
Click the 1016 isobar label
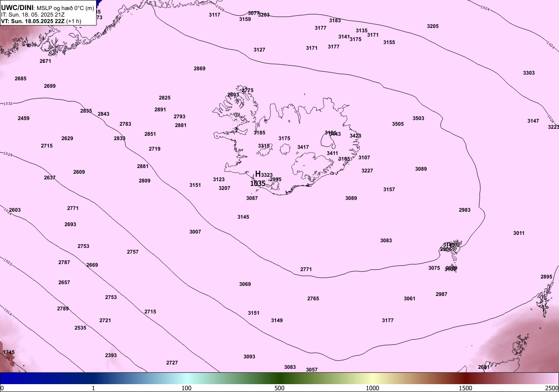click(7, 312)
